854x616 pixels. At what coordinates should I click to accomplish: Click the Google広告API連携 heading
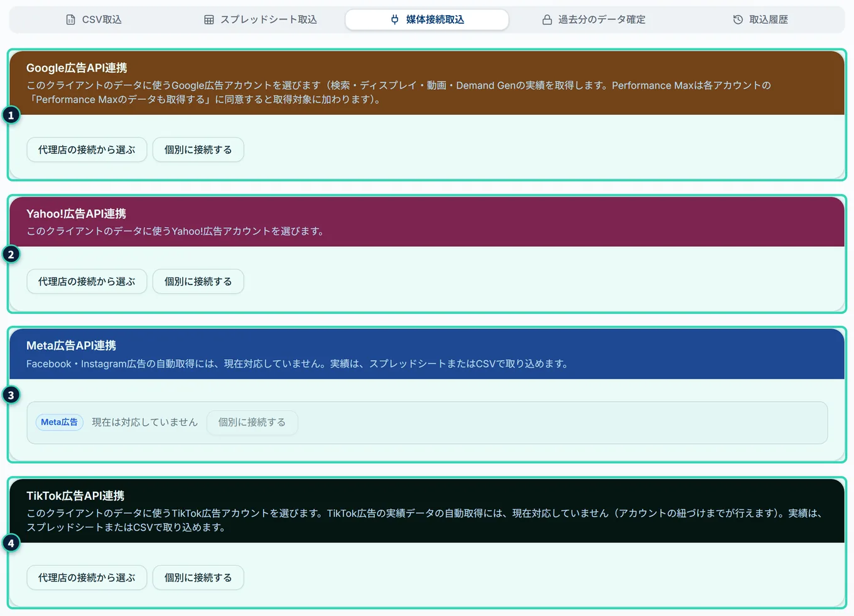click(x=77, y=68)
